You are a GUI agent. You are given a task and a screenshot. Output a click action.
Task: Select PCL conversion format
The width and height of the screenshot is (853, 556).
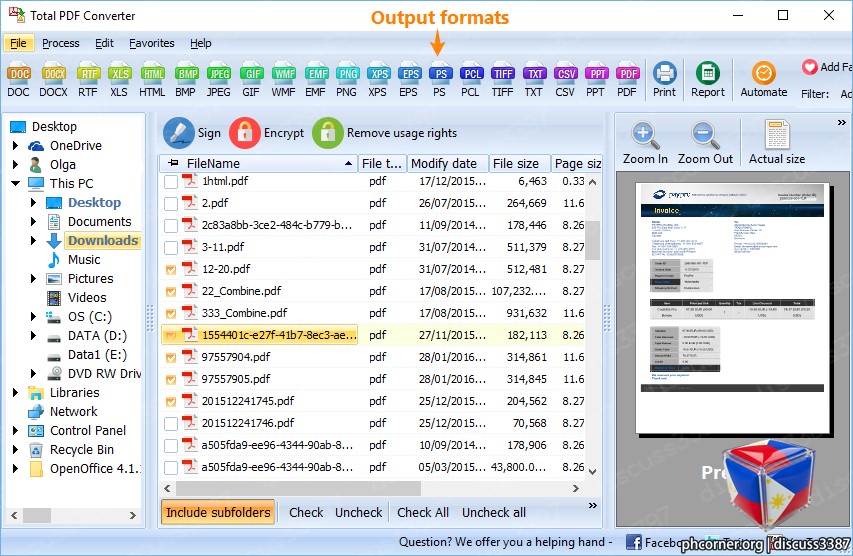471,80
